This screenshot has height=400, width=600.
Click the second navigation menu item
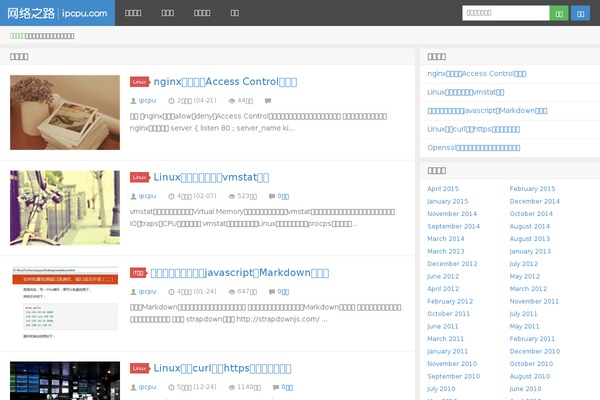pos(168,13)
